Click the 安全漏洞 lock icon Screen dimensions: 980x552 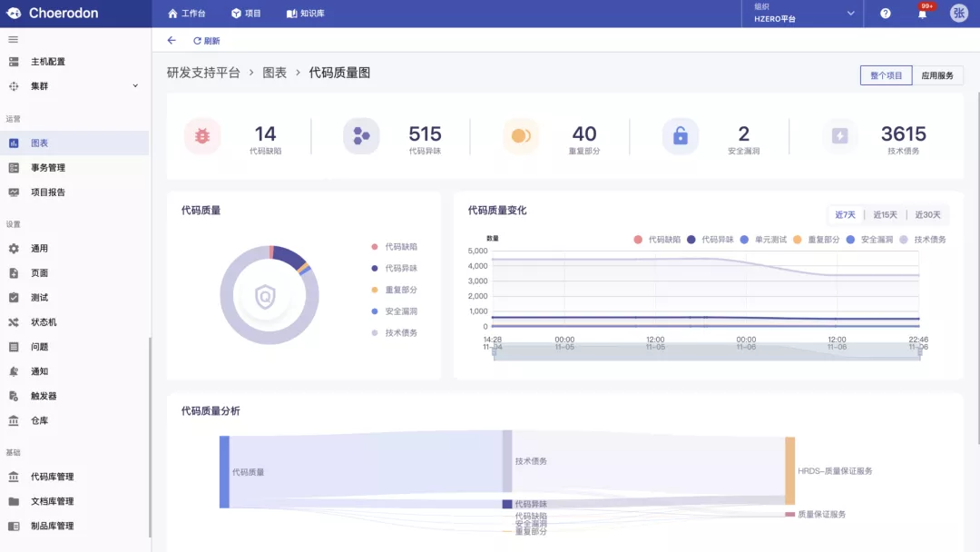click(x=680, y=136)
